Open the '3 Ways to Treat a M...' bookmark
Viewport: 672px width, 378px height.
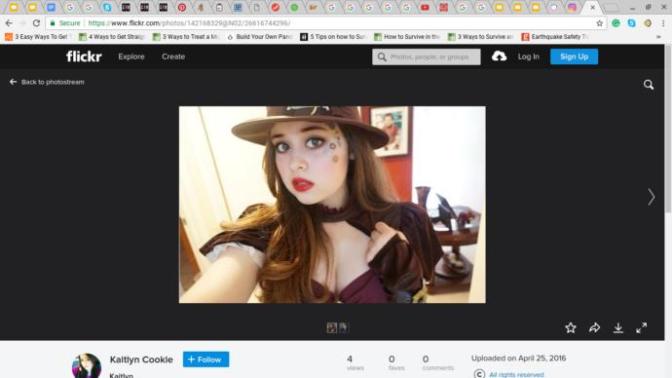tap(186, 37)
